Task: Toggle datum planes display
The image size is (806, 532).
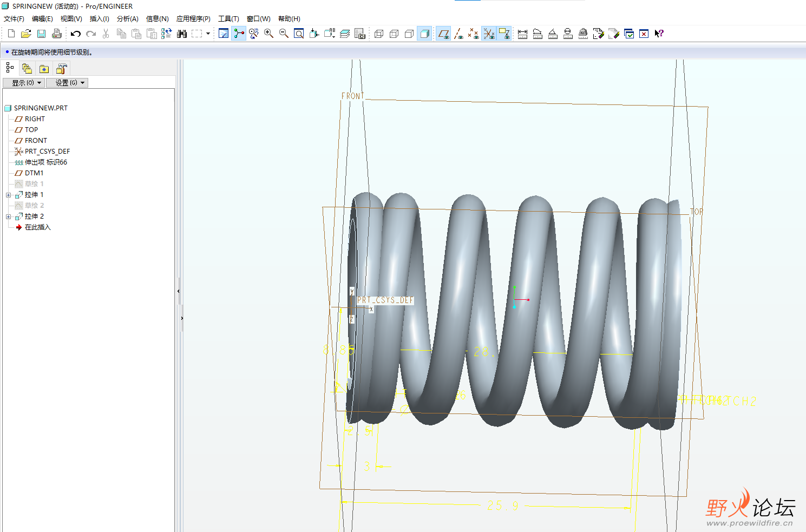Action: pyautogui.click(x=443, y=34)
